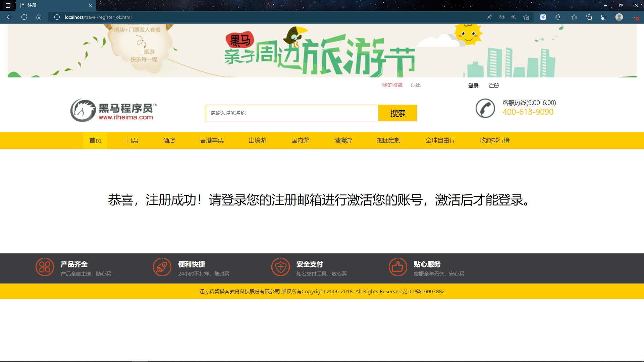The image size is (644, 362).
Task: Open 我的收藏 link
Action: (x=392, y=85)
